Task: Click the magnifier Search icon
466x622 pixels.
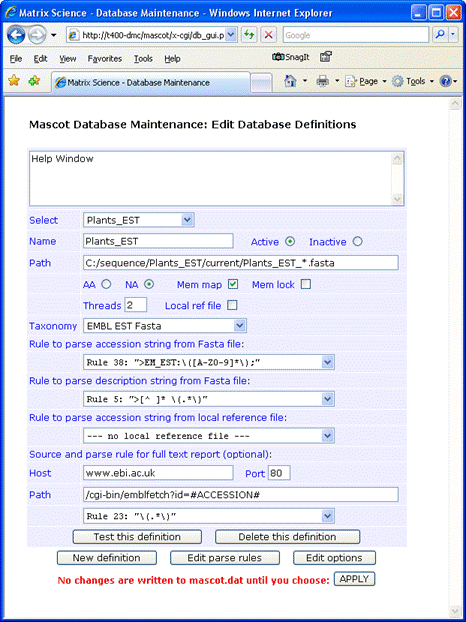Action: click(x=440, y=35)
